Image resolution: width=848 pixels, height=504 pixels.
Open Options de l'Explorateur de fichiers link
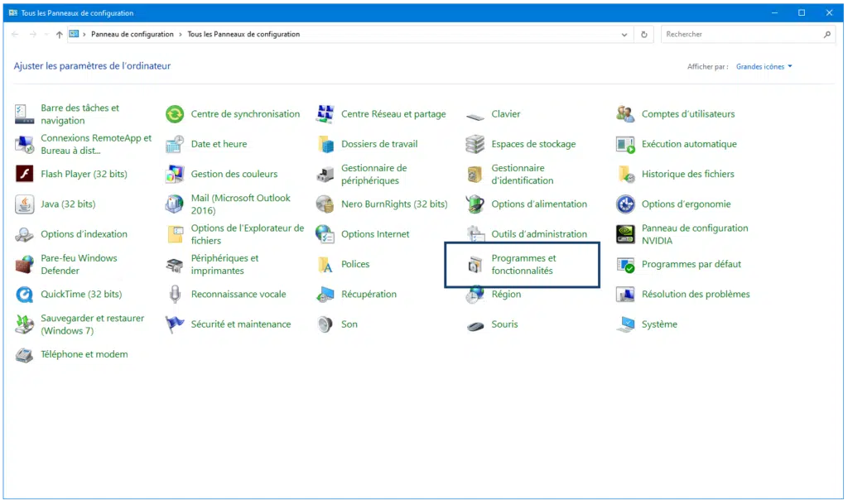pyautogui.click(x=247, y=234)
